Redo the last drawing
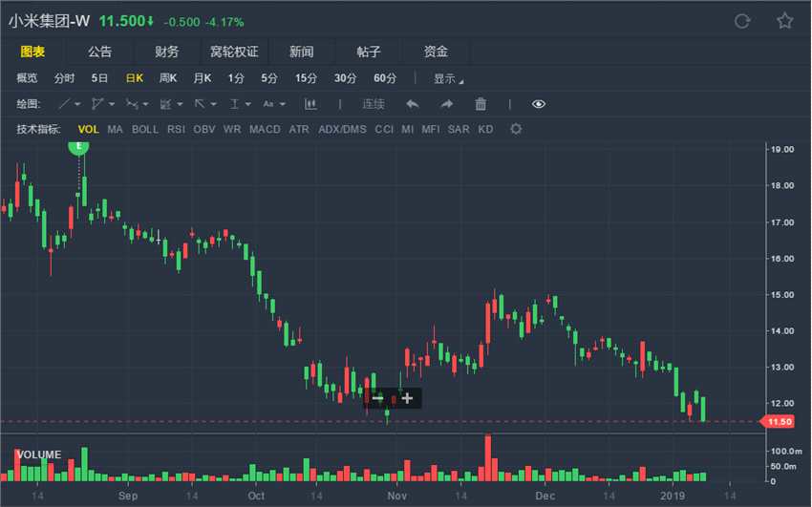The width and height of the screenshot is (812, 507). [x=446, y=104]
